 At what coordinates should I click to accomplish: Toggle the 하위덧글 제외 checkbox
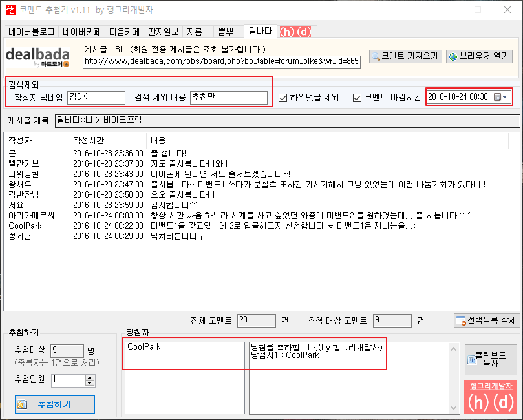pos(283,98)
